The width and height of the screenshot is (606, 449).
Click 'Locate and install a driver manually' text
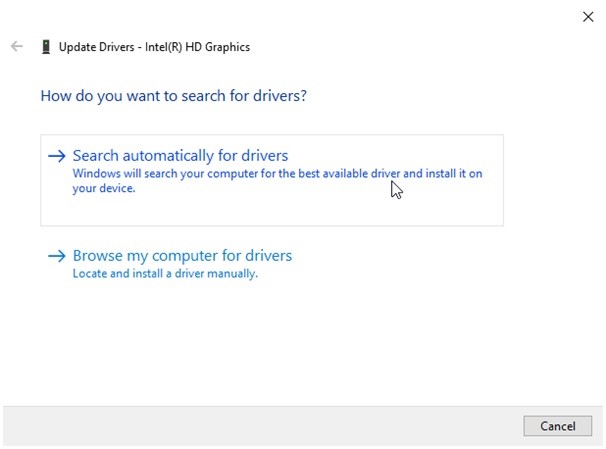click(165, 273)
